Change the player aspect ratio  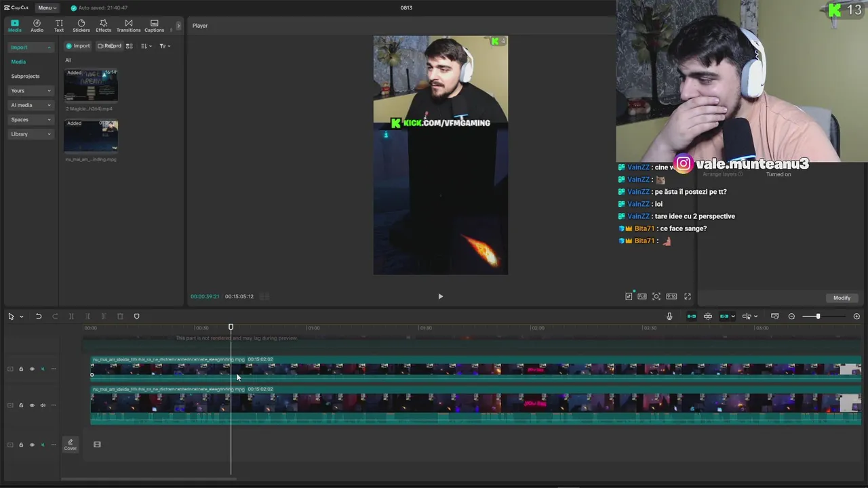point(671,296)
